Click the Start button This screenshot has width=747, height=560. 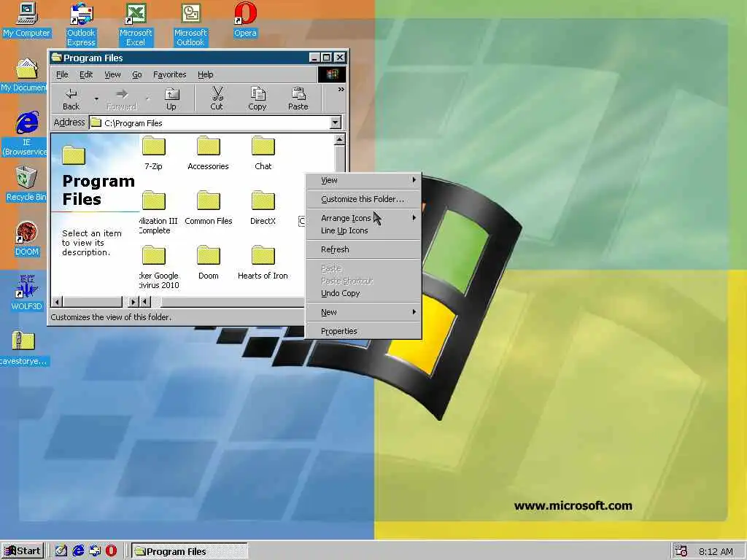point(23,551)
